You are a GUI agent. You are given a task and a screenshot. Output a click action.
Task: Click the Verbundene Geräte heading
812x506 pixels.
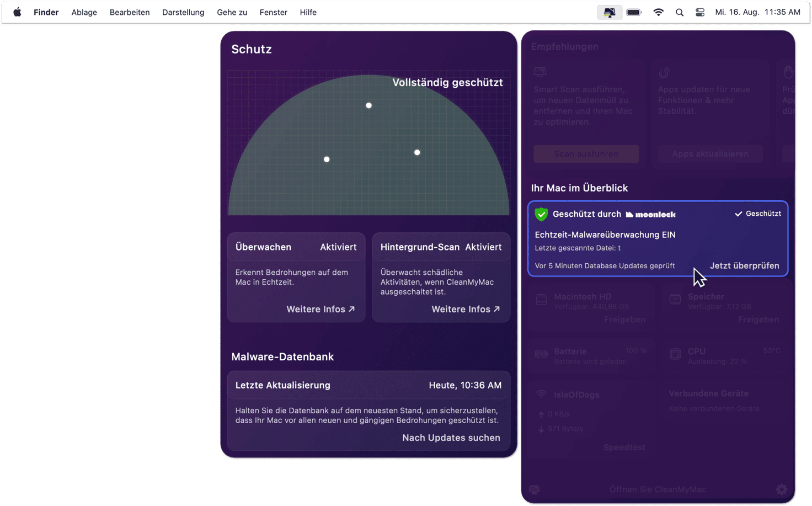(709, 393)
